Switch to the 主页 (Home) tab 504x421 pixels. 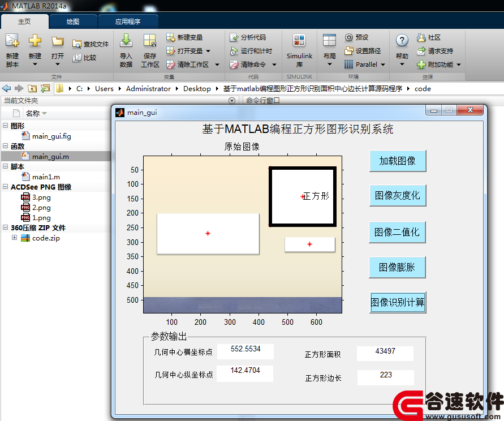(24, 22)
